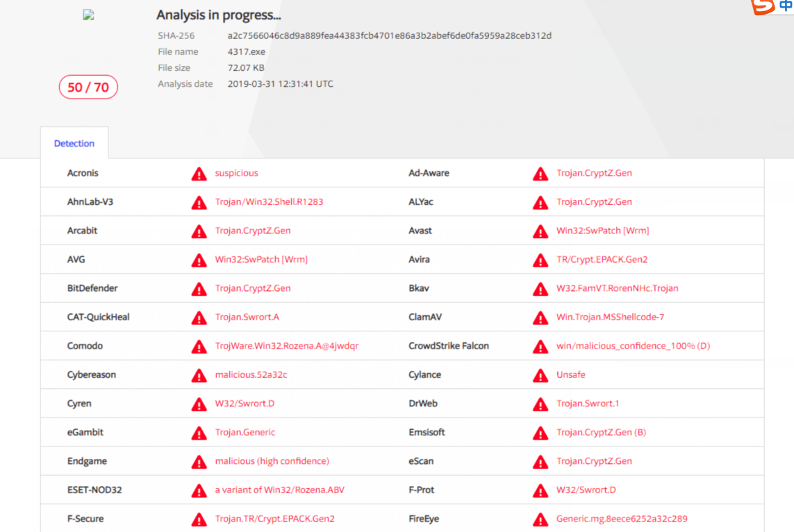Click the warning icon next to Ad-Aware
This screenshot has height=532, width=794.
(x=540, y=174)
